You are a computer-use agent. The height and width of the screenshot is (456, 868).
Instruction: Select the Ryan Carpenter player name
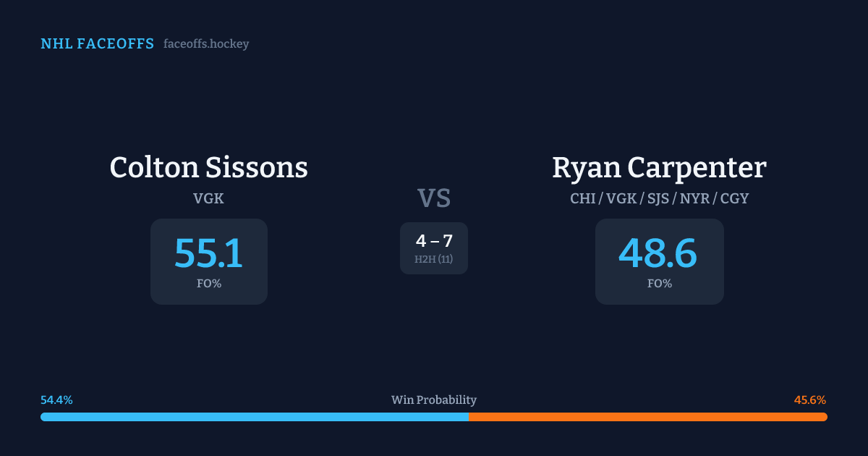coord(659,168)
